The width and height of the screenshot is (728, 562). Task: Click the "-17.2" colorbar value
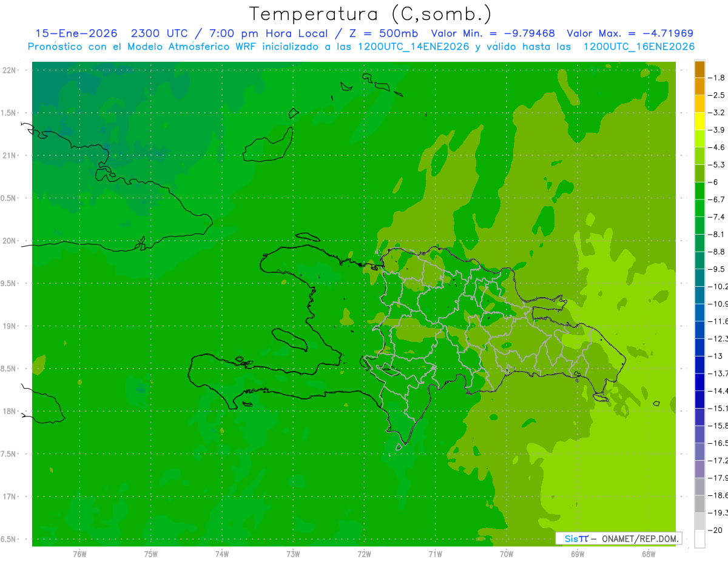[718, 460]
